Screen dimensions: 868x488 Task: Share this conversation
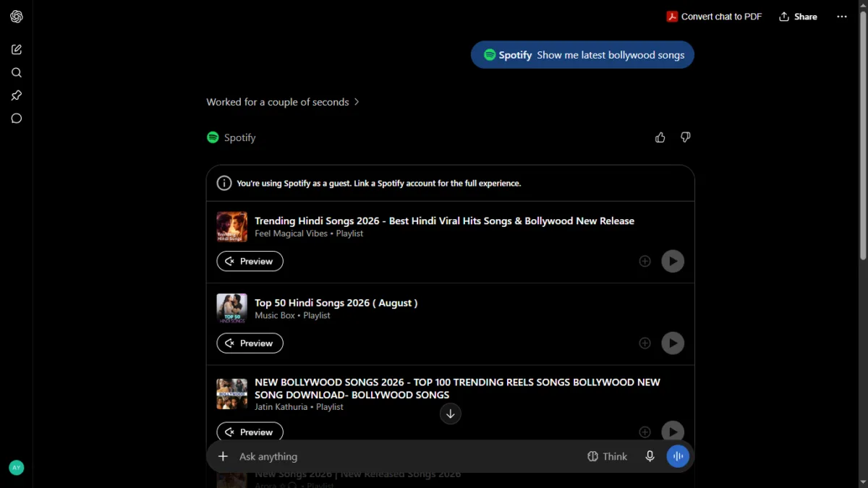pyautogui.click(x=798, y=17)
